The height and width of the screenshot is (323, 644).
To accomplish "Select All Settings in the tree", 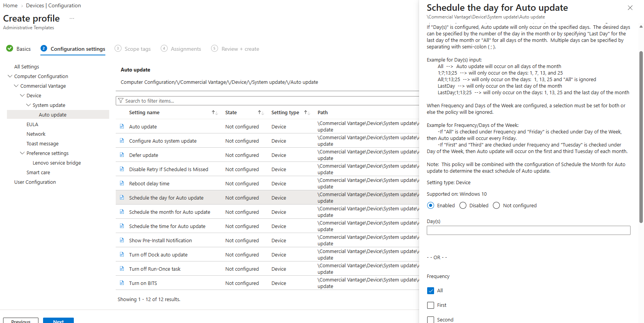I will [x=27, y=67].
